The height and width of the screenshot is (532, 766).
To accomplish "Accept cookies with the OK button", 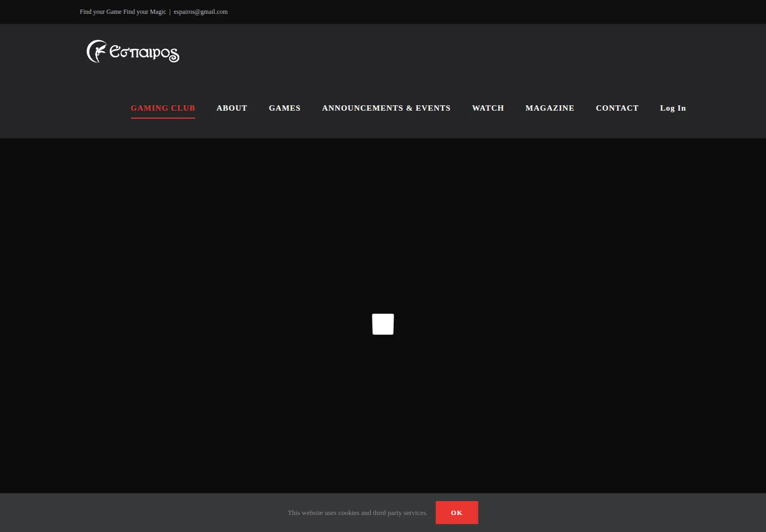I will pyautogui.click(x=457, y=513).
